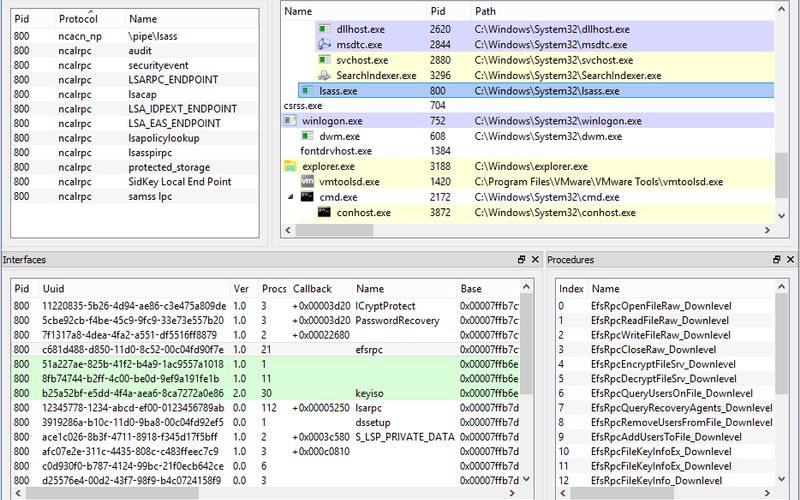Screen dimensions: 800x500
Task: Click the vmtoolsd.exe VMware icon
Action: click(307, 181)
